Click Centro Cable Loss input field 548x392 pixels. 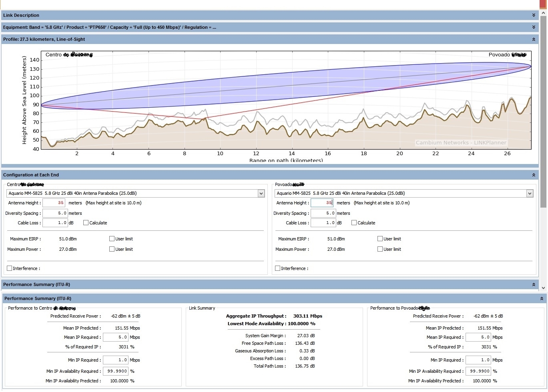click(55, 223)
